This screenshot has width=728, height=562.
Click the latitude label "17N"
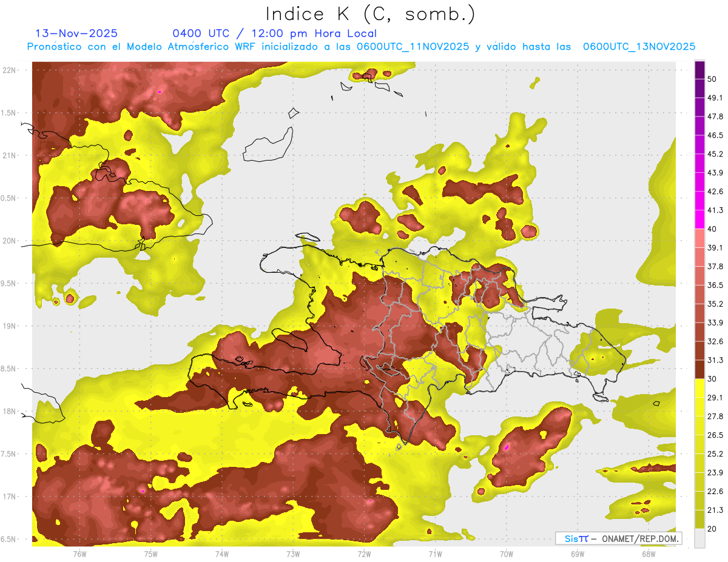(x=10, y=497)
